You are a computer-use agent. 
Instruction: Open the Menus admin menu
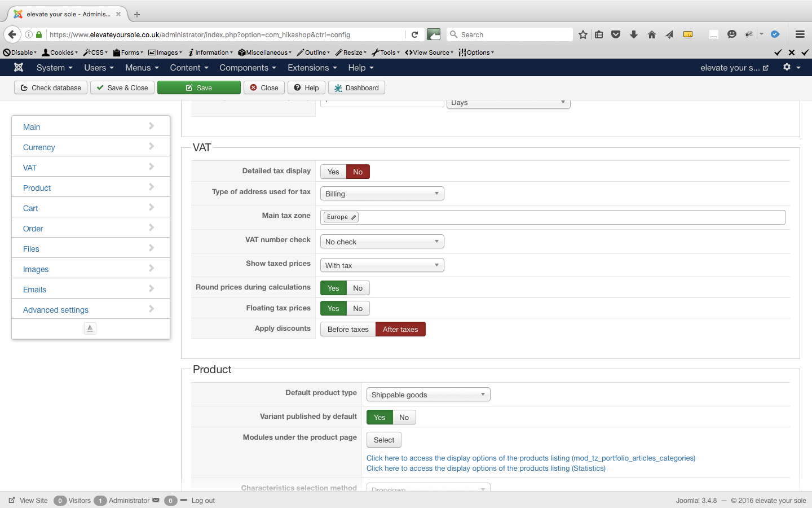(142, 68)
